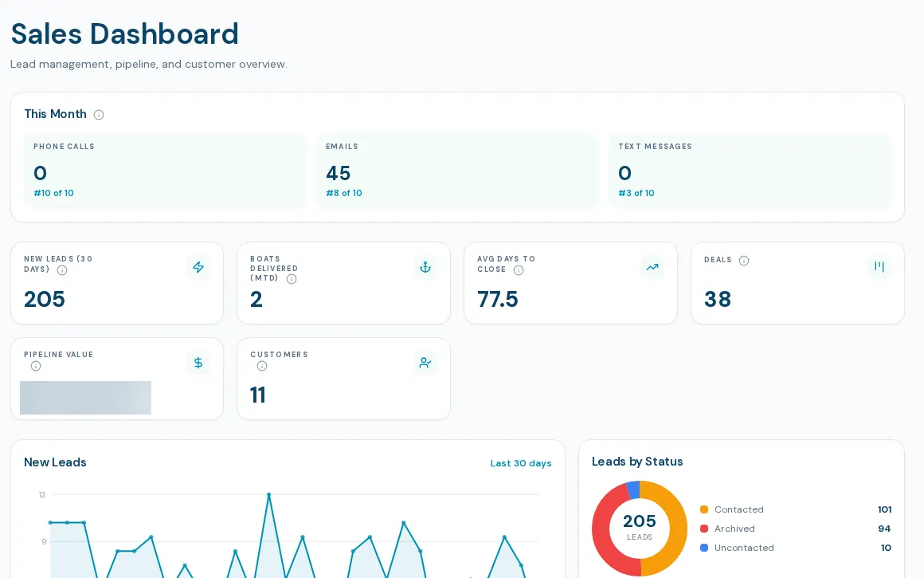
Task: Click the dollar sign icon in the Pipeline Value card
Action: pyautogui.click(x=198, y=363)
